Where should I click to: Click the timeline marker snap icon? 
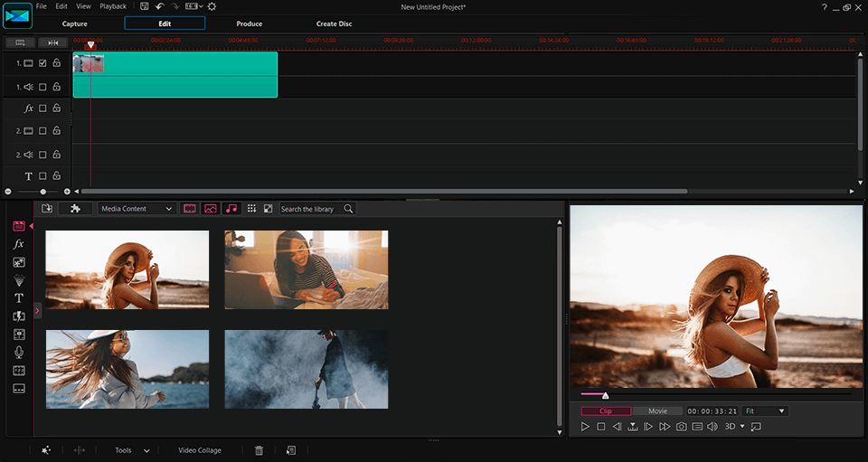[x=53, y=42]
